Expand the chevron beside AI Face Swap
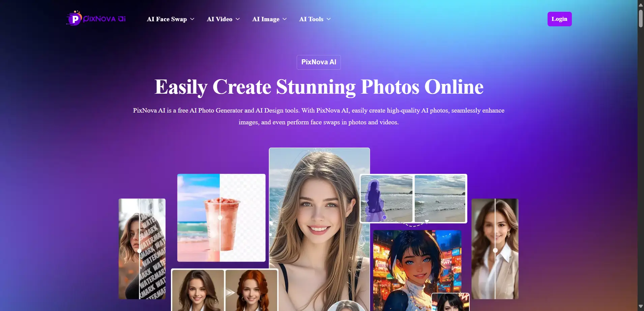This screenshot has height=311, width=644. [x=192, y=19]
